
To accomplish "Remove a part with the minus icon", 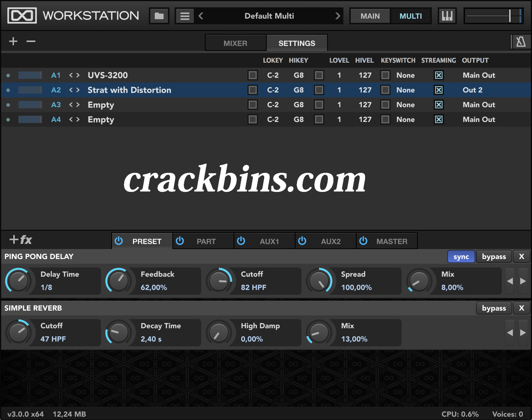I will click(31, 41).
